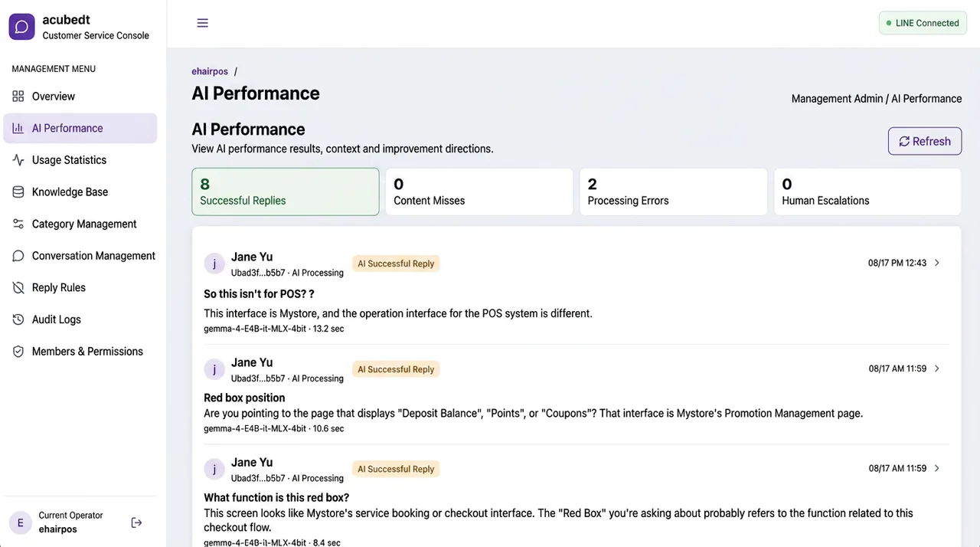The height and width of the screenshot is (547, 980).
Task: Click the question 'So this isn't for POS? ?'
Action: click(x=259, y=294)
